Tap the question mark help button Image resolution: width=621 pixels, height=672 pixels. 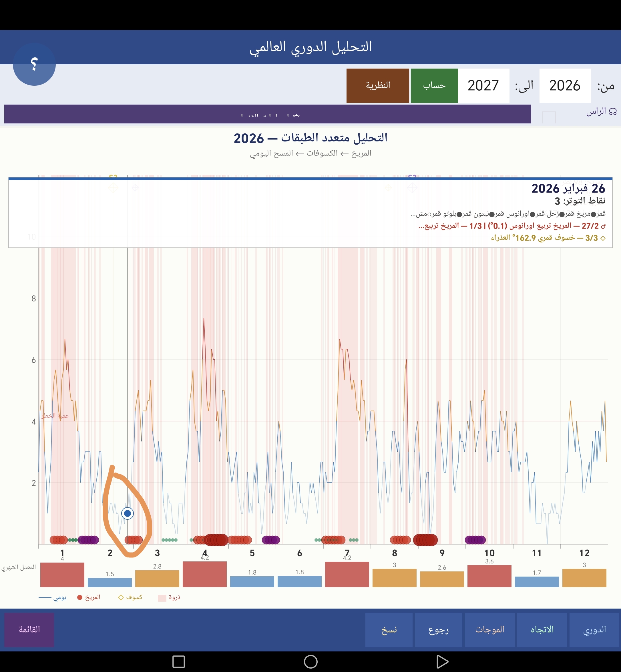[x=34, y=64]
